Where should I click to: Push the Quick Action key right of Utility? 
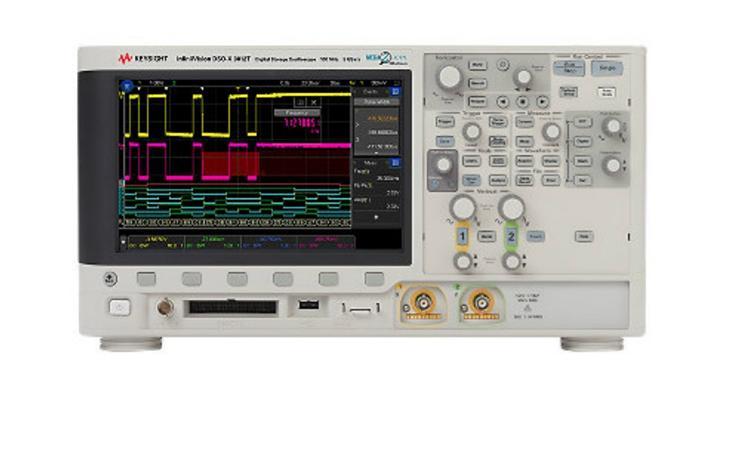coord(498,161)
